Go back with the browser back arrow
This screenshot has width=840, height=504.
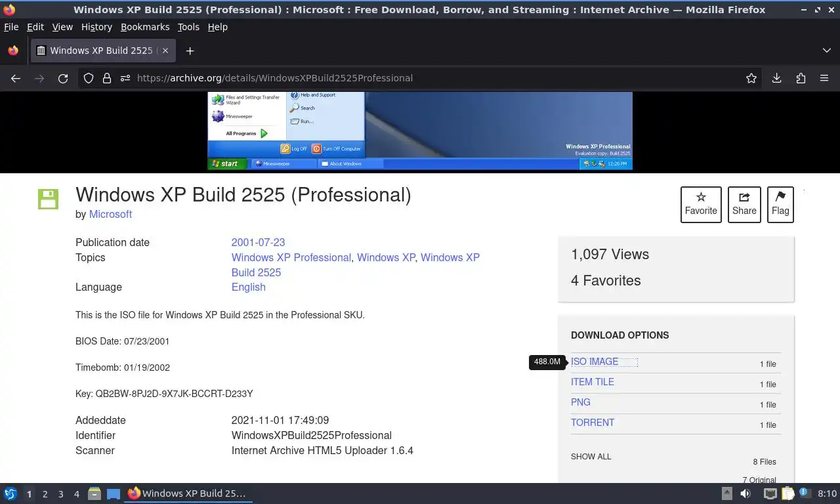[16, 78]
